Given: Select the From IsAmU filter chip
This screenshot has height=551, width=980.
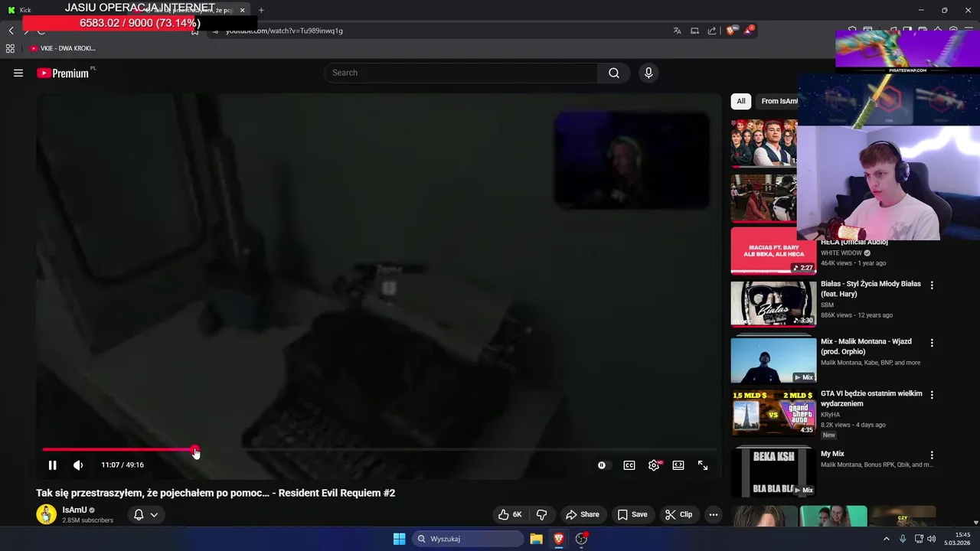Looking at the screenshot, I should (x=777, y=101).
